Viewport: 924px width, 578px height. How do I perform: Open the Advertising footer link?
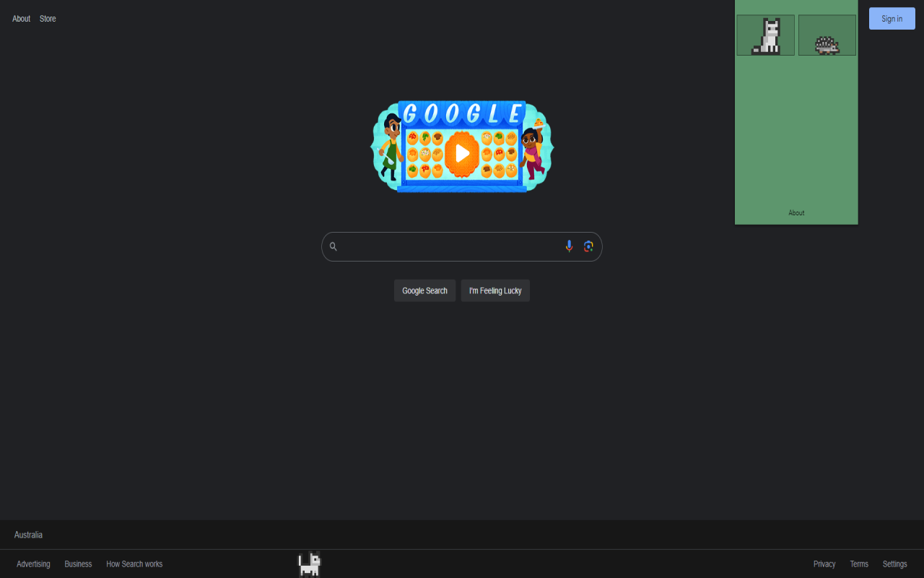point(33,564)
